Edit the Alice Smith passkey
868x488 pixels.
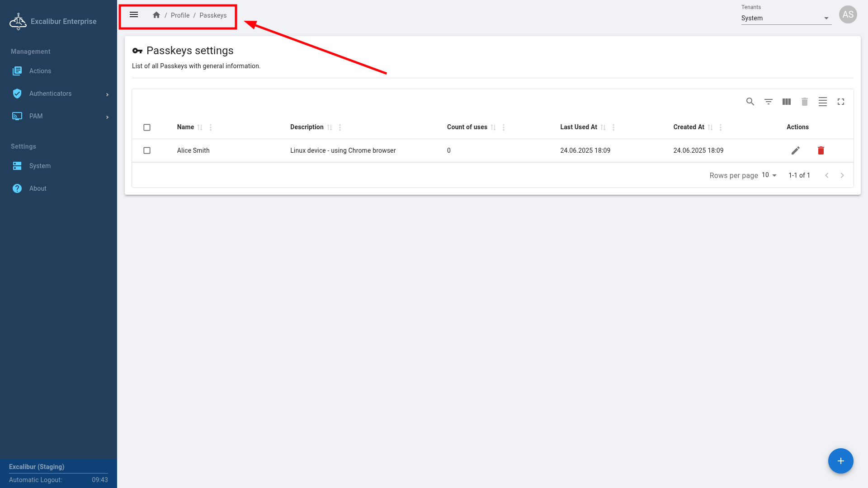tap(795, 150)
